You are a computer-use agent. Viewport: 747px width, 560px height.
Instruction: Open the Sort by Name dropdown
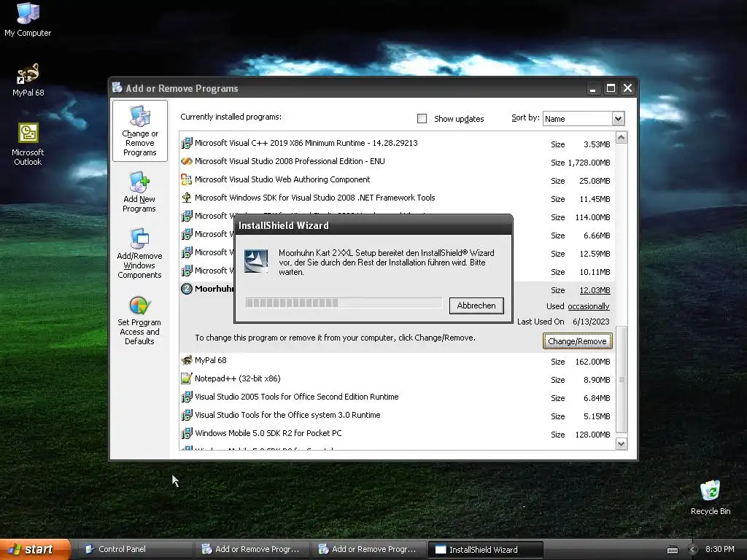coord(618,119)
